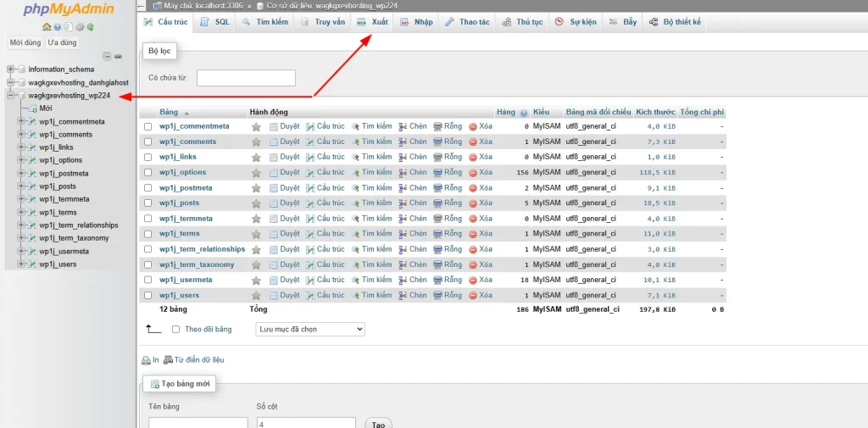Open the Bộ thiết kế tab
This screenshot has height=428, width=868.
675,22
